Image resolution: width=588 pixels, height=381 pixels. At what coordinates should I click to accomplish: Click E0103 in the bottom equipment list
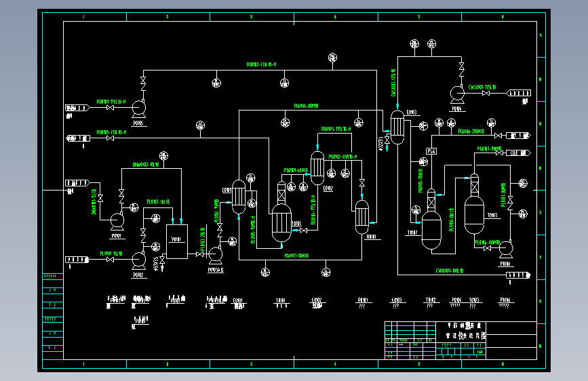pos(396,300)
